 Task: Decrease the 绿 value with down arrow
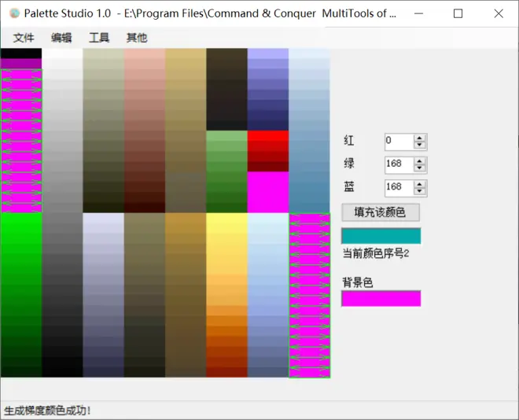(x=419, y=168)
